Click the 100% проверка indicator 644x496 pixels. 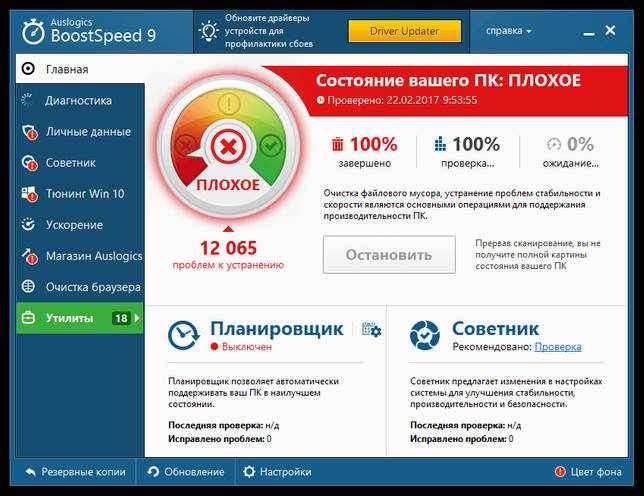point(467,152)
